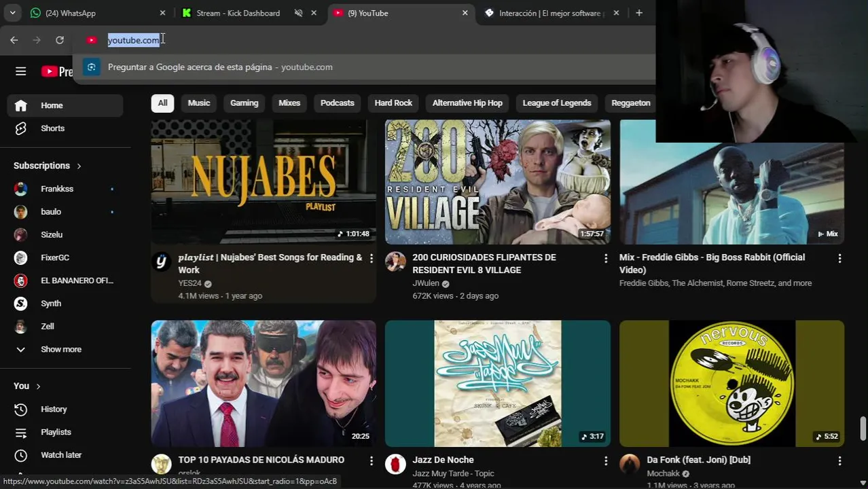Open 'TOP 10 PAYADAS DE NICOLÁS MADURO' title
The image size is (868, 489).
261,460
